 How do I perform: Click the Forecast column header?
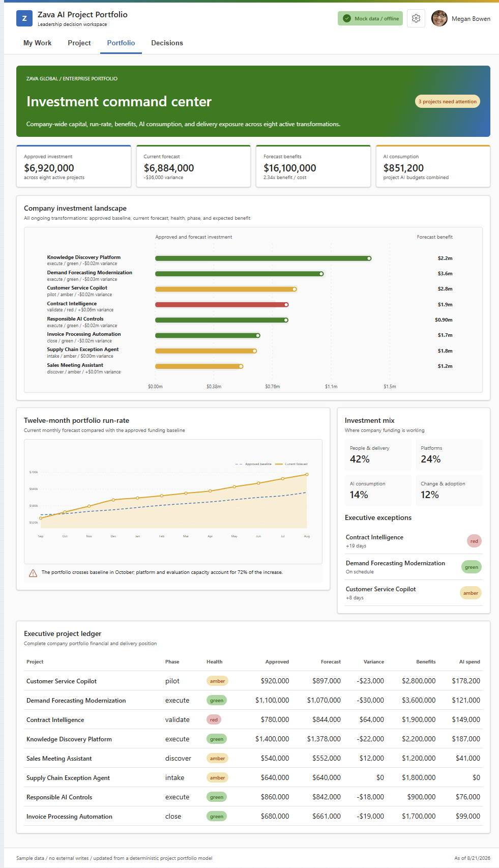pyautogui.click(x=331, y=662)
